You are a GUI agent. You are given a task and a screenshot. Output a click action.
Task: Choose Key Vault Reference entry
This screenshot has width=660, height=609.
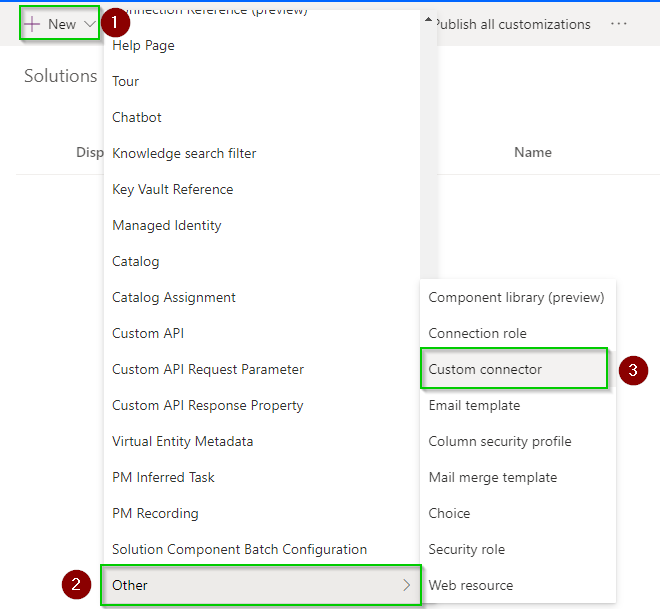coord(172,189)
